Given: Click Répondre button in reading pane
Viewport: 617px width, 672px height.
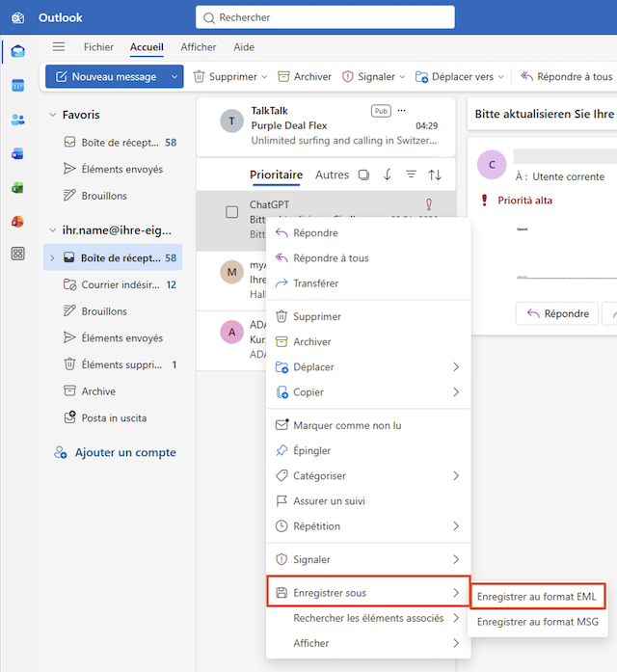Looking at the screenshot, I should click(557, 313).
